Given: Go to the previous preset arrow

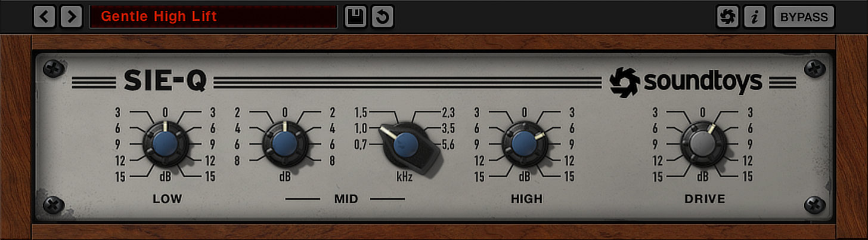Looking at the screenshot, I should pyautogui.click(x=44, y=16).
